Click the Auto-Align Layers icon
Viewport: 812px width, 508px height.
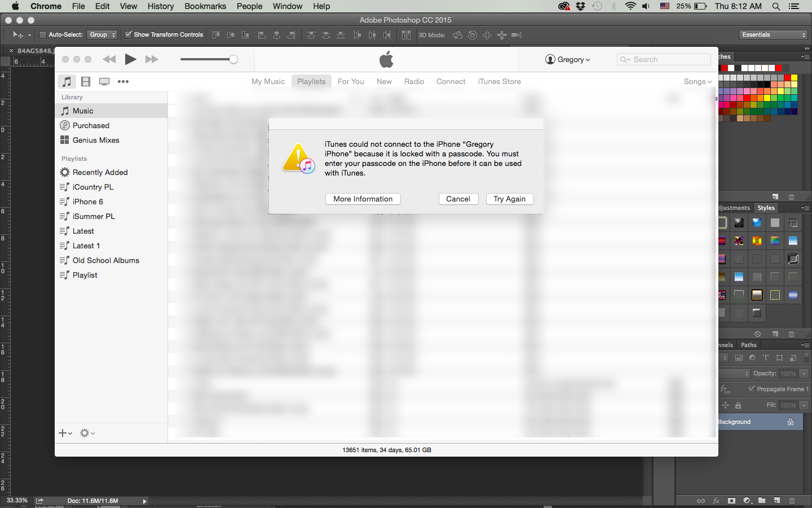[x=406, y=35]
